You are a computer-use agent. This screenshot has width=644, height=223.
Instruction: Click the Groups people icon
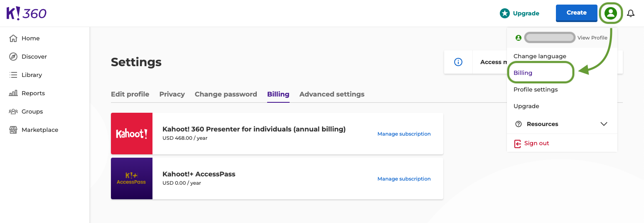[13, 111]
